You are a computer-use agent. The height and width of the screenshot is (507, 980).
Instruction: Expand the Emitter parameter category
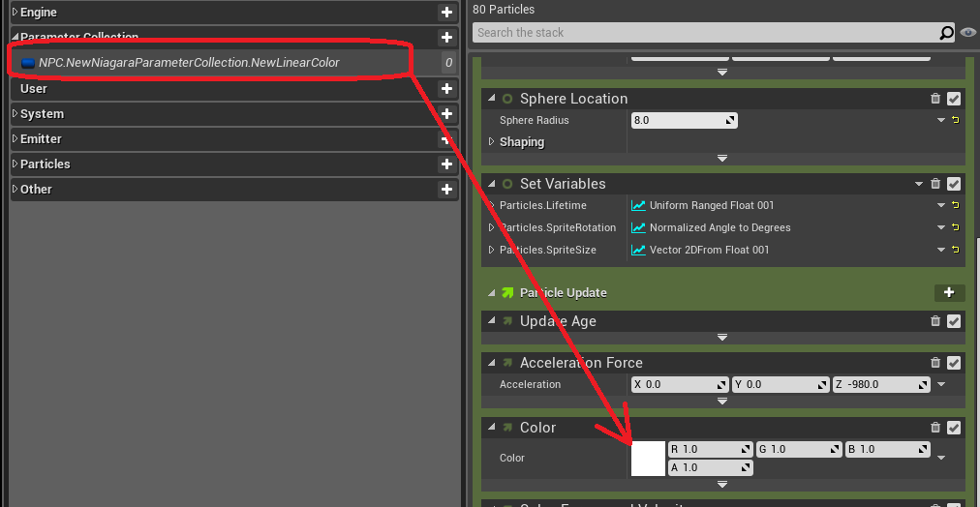click(15, 138)
